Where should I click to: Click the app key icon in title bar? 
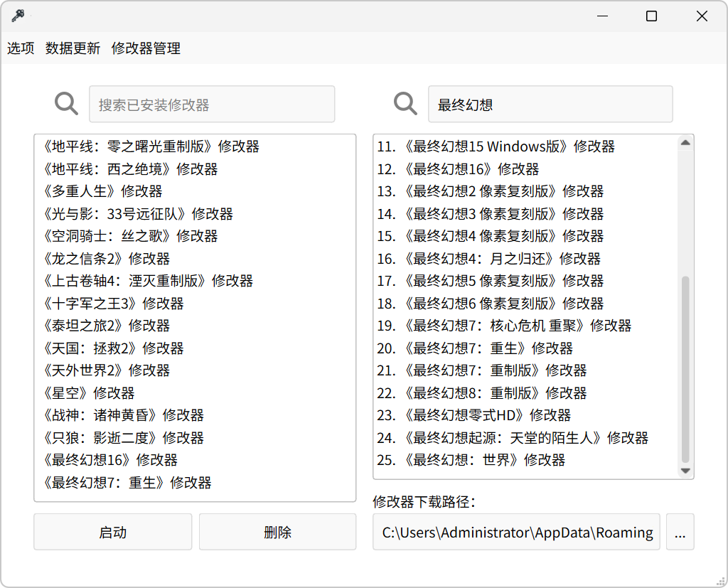[x=18, y=16]
